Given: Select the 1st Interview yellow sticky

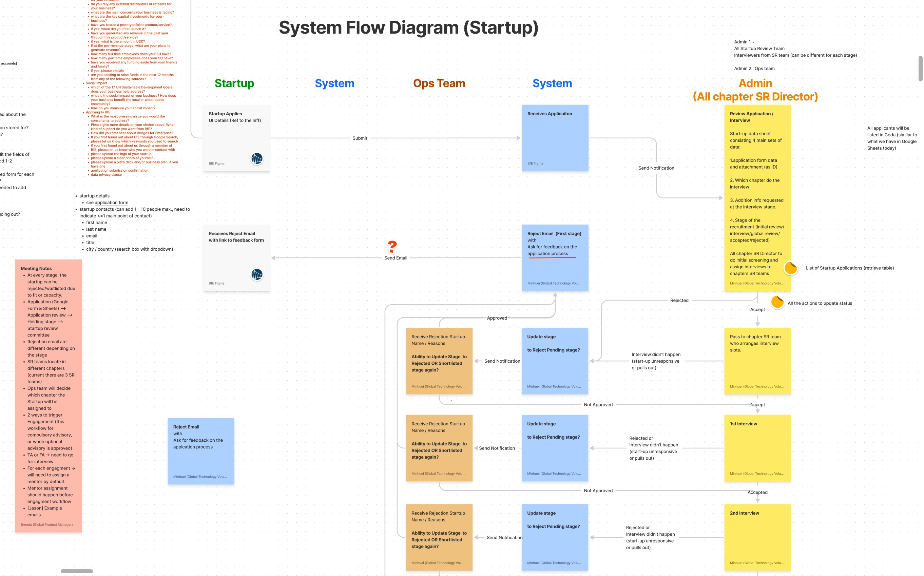Looking at the screenshot, I should 757,448.
